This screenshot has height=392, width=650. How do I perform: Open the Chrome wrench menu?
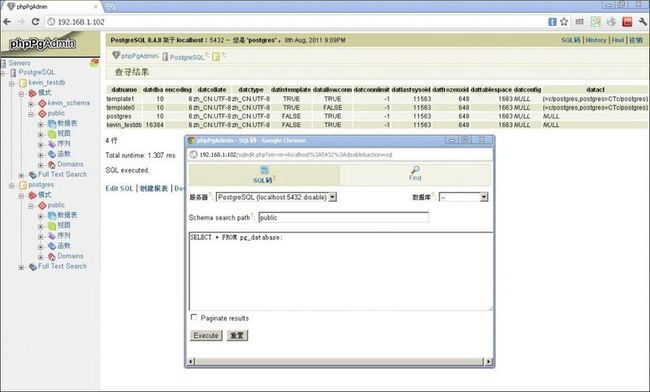point(643,22)
